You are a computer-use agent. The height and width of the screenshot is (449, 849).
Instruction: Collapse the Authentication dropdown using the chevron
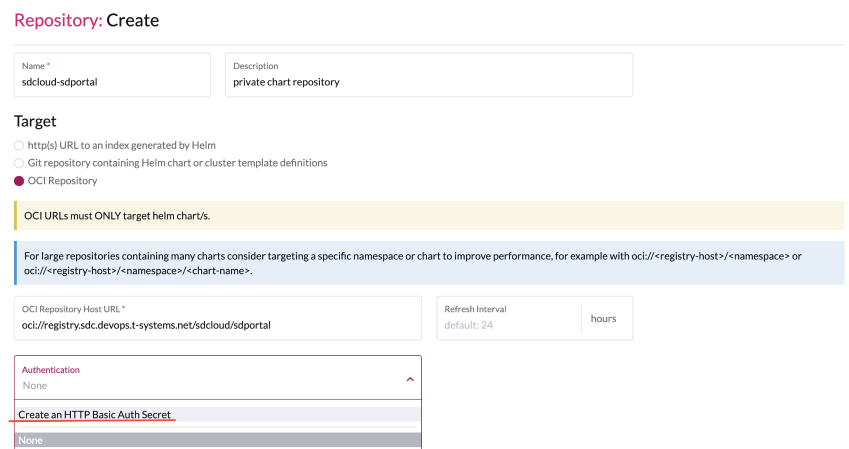click(409, 379)
